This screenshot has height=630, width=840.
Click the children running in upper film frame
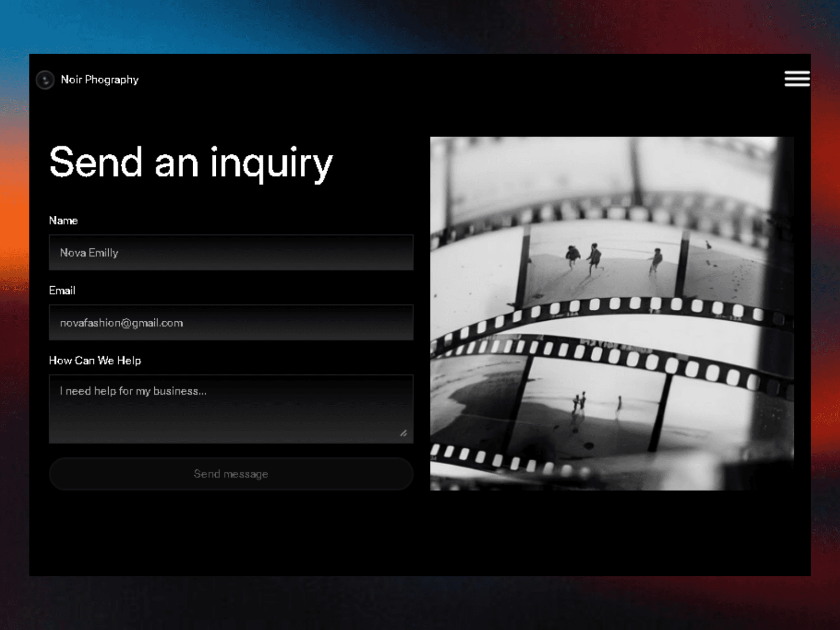(x=612, y=259)
